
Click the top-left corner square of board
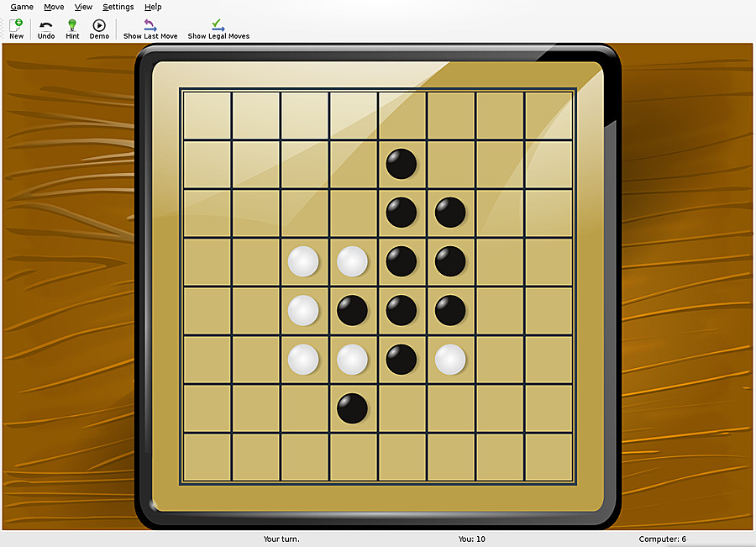207,115
